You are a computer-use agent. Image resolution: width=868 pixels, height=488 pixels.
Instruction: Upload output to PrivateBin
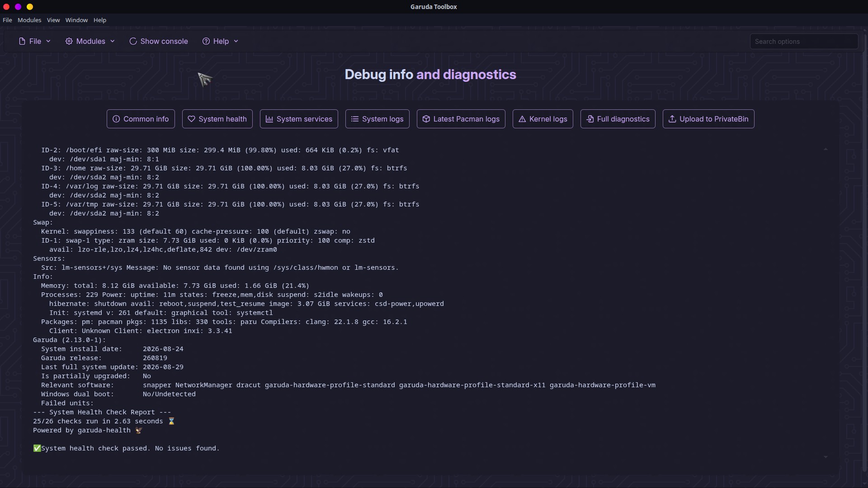708,119
